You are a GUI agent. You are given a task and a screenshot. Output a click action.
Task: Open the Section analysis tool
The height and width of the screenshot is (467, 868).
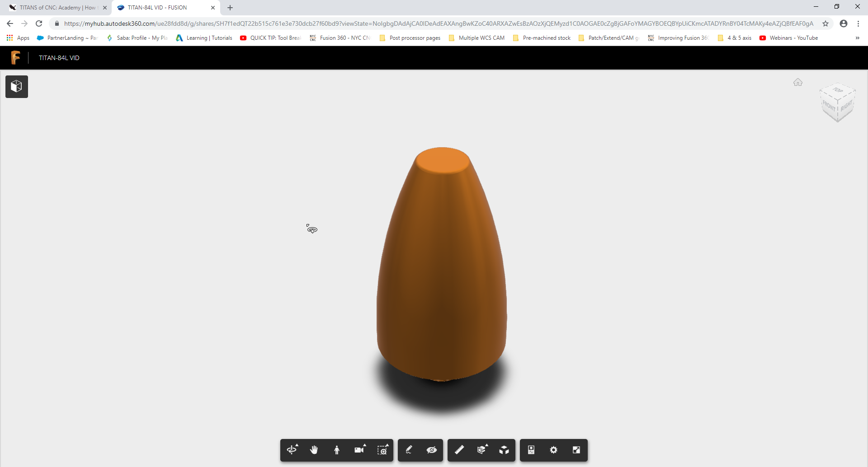pos(482,450)
